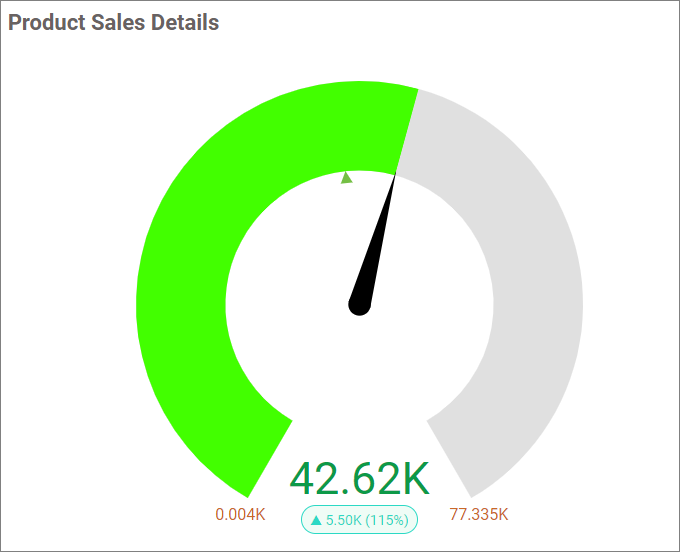Click where the green arc meets the gray arc
The image size is (680, 552).
click(x=407, y=131)
